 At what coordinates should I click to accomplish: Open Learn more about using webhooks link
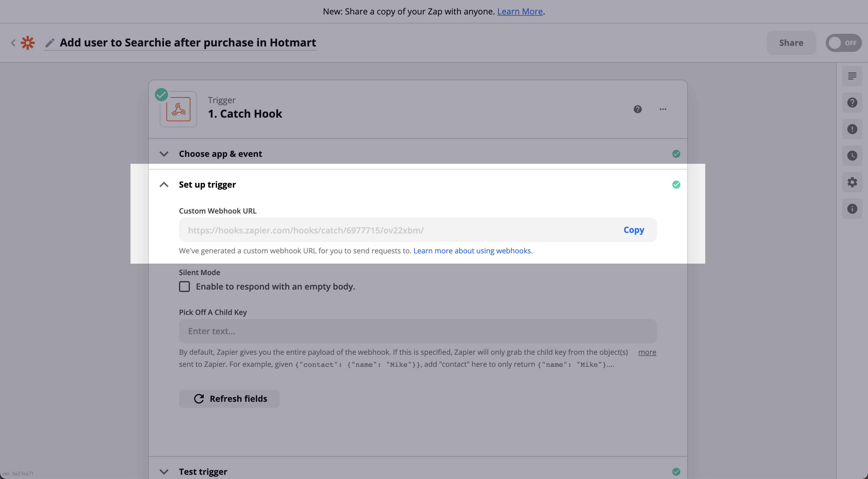point(473,251)
